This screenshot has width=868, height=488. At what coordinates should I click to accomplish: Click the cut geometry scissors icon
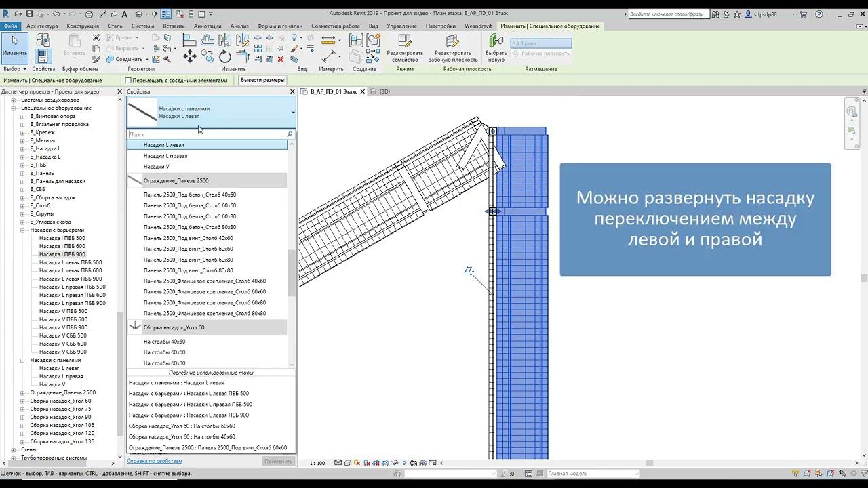(x=96, y=38)
